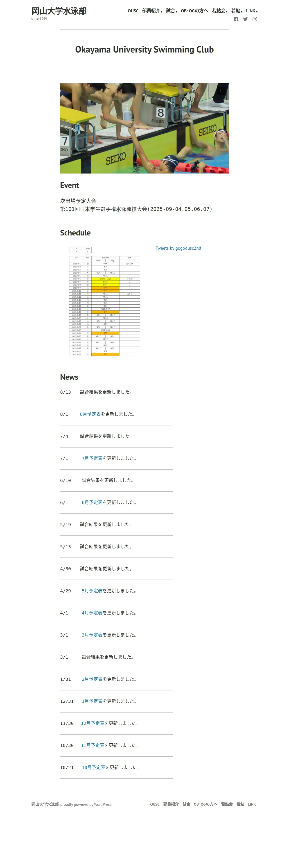Viewport: 289px width, 868px height.
Task: Go to previous slide with left arrow
Action: 67,128
